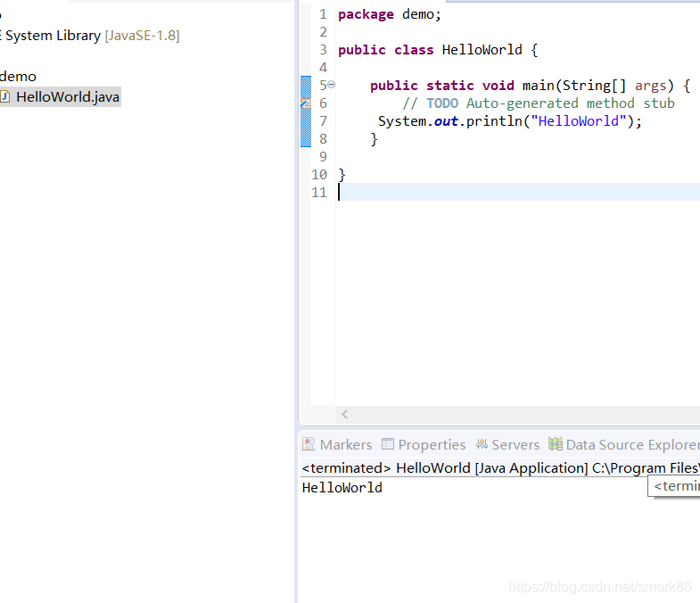Select System Library [JavaSE-1.8] entry
This screenshot has height=603, width=700.
point(90,36)
